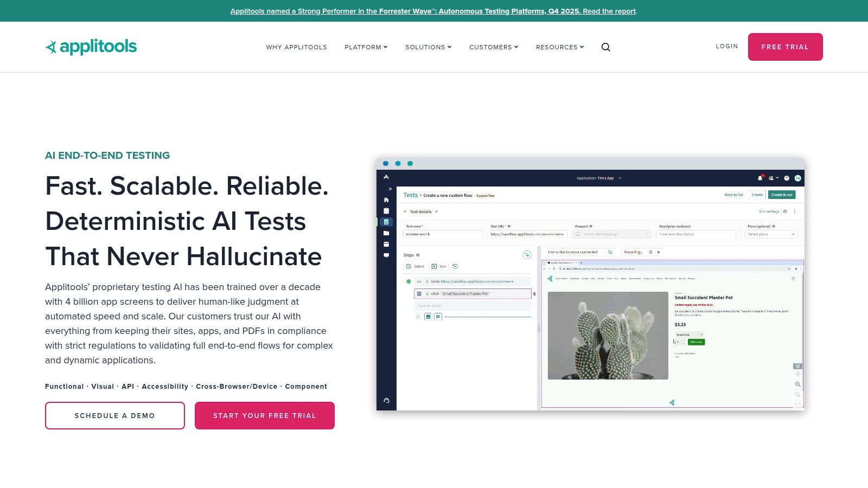
Task: Click the pause recording icon
Action: click(650, 252)
